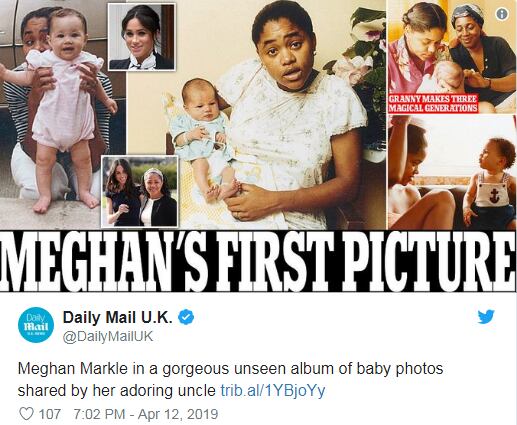
Task: Click the blue verified badge
Action: [186, 317]
